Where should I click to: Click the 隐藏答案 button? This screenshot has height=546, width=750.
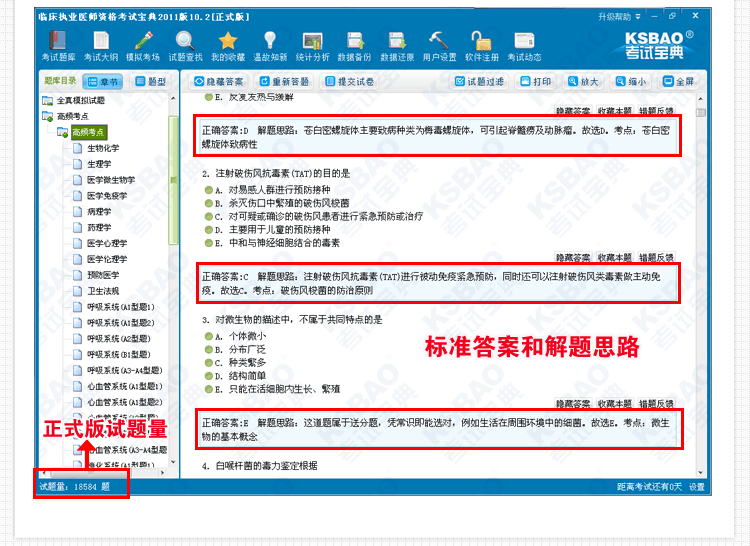coord(219,81)
